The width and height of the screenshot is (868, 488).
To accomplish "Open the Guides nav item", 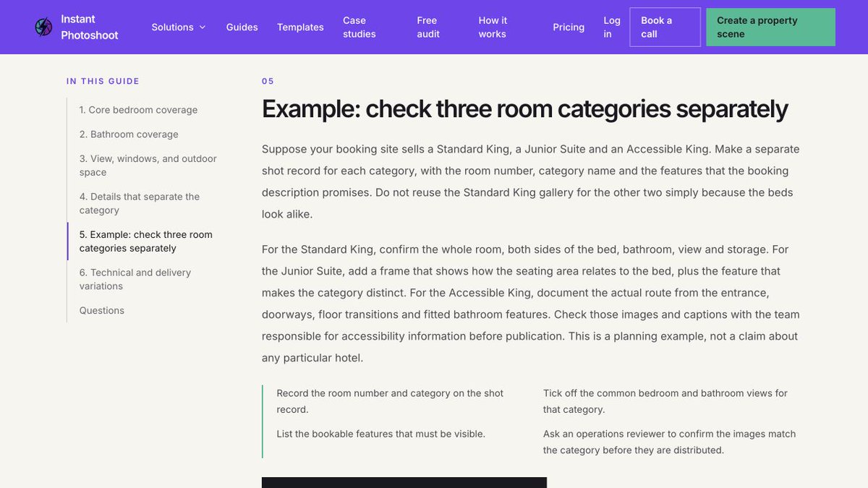I will [242, 27].
